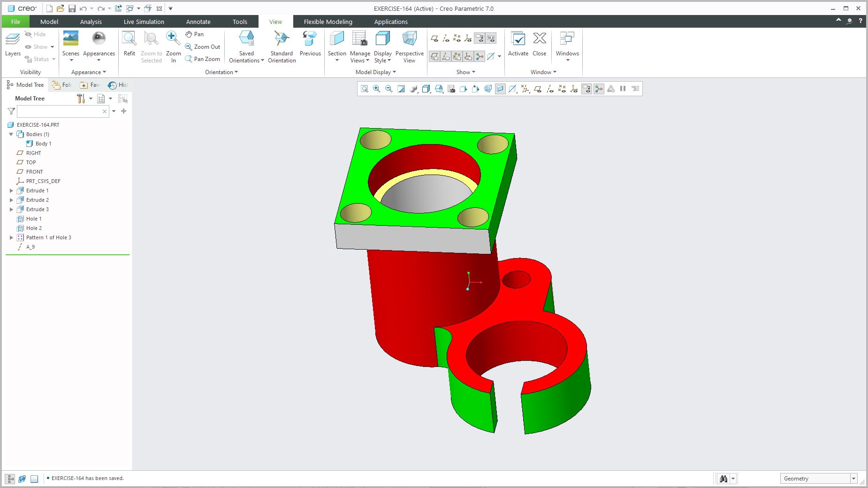868x488 pixels.
Task: Clear the model tree search with the X
Action: point(105,111)
